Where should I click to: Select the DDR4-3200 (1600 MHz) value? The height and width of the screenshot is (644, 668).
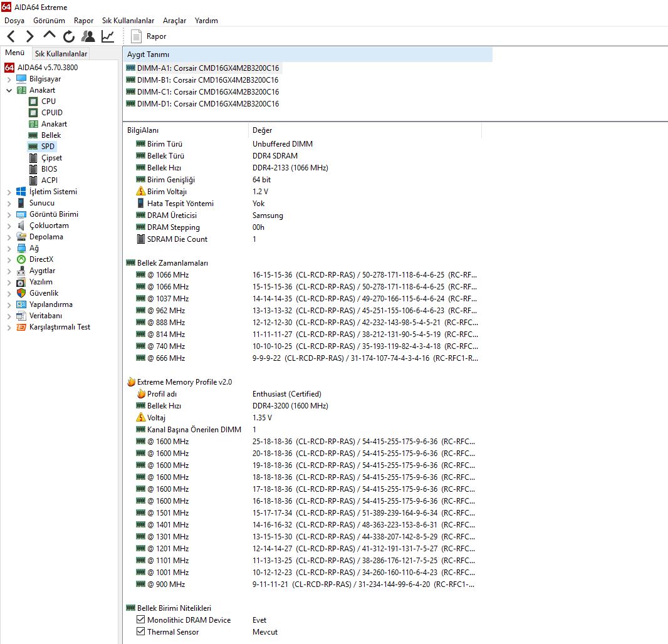[290, 406]
